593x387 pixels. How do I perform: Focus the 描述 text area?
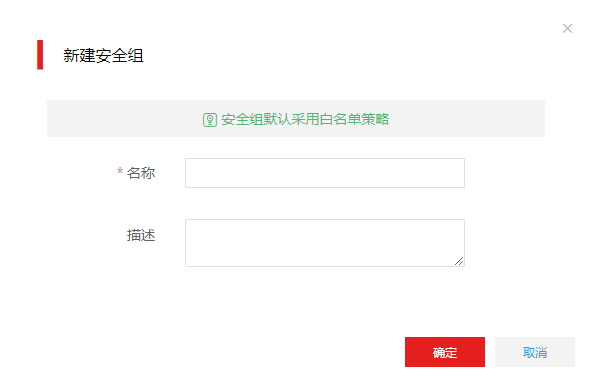325,243
